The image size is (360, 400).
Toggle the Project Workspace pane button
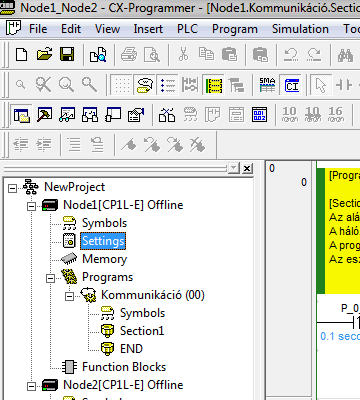22,115
